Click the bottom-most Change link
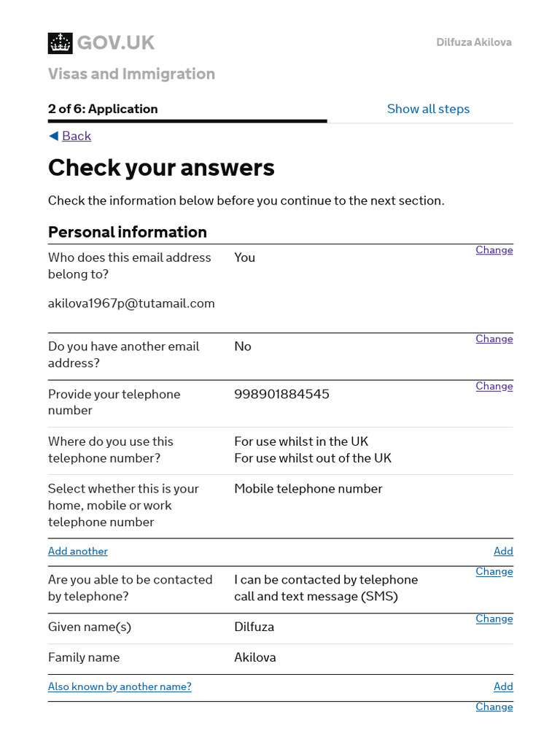This screenshot has height=747, width=560. (494, 706)
